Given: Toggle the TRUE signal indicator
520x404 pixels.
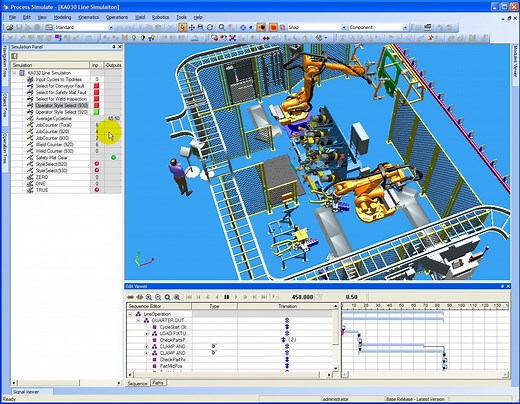Looking at the screenshot, I should [97, 190].
